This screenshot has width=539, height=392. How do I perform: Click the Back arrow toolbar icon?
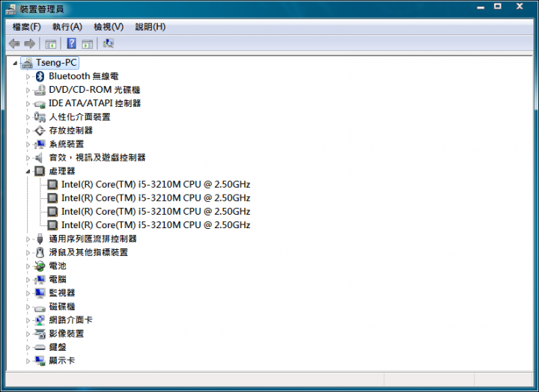pyautogui.click(x=14, y=43)
